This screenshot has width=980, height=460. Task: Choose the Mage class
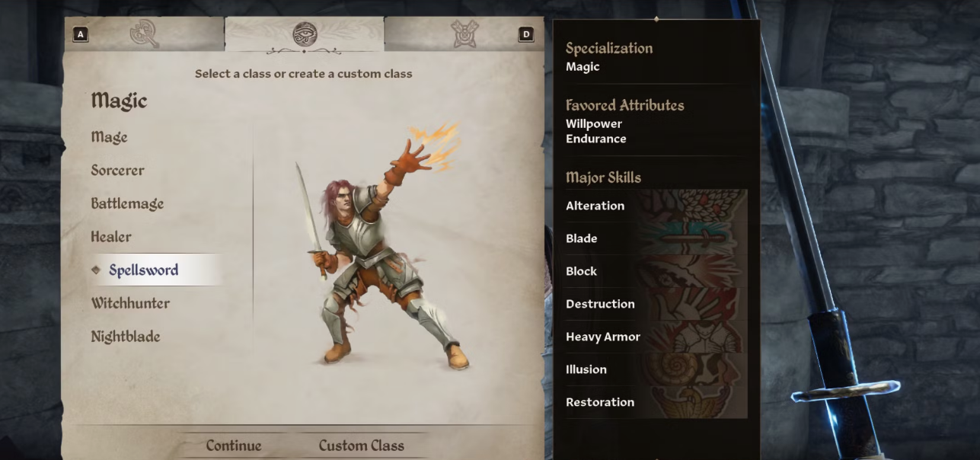110,137
